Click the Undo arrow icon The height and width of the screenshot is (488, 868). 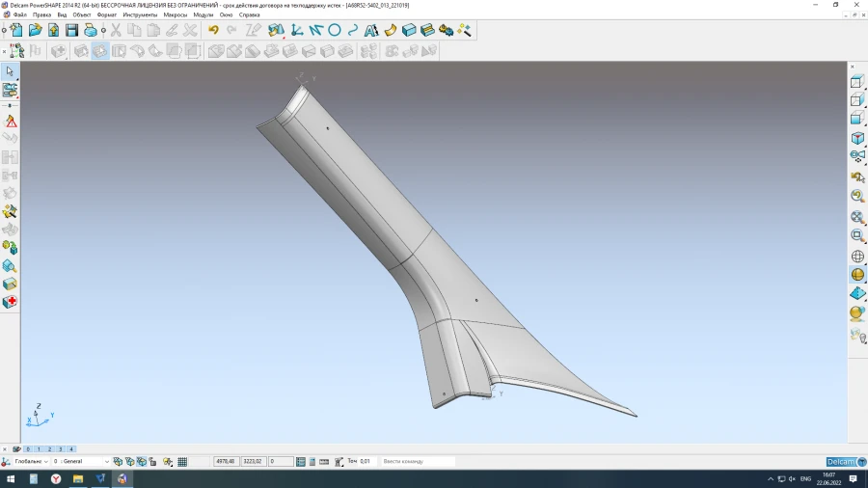pos(213,30)
